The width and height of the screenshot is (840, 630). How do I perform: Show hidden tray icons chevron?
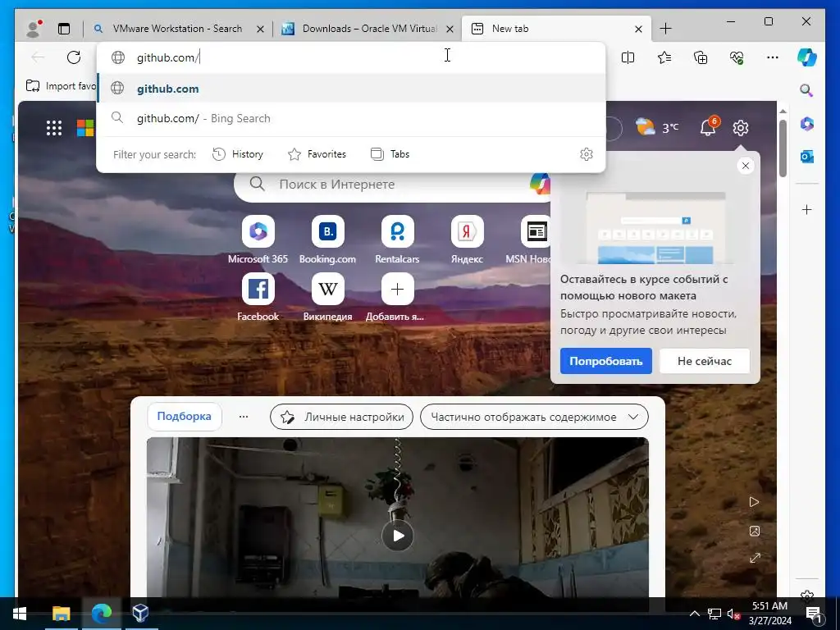pyautogui.click(x=694, y=614)
